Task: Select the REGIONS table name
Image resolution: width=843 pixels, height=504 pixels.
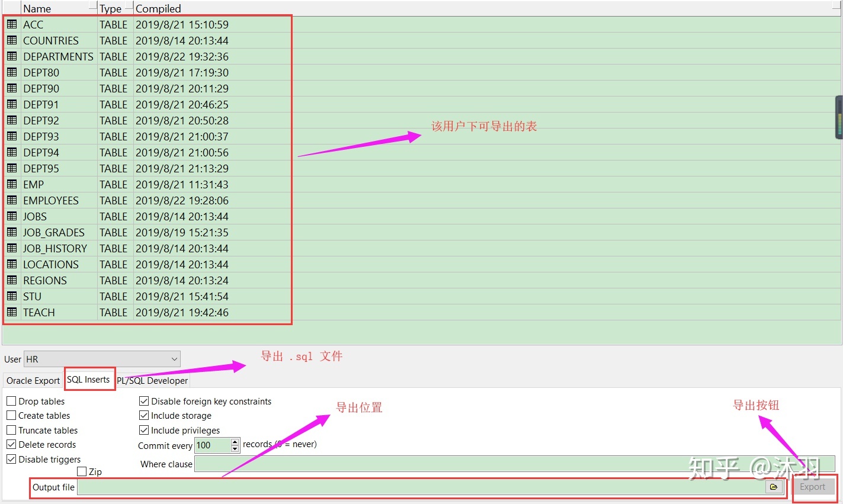Action: [x=45, y=280]
